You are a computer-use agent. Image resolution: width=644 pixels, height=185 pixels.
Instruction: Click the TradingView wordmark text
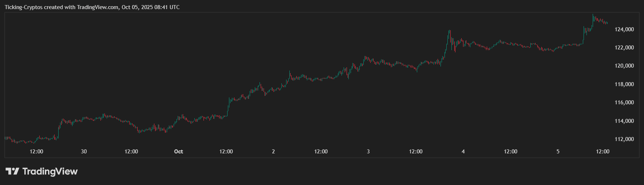point(50,171)
